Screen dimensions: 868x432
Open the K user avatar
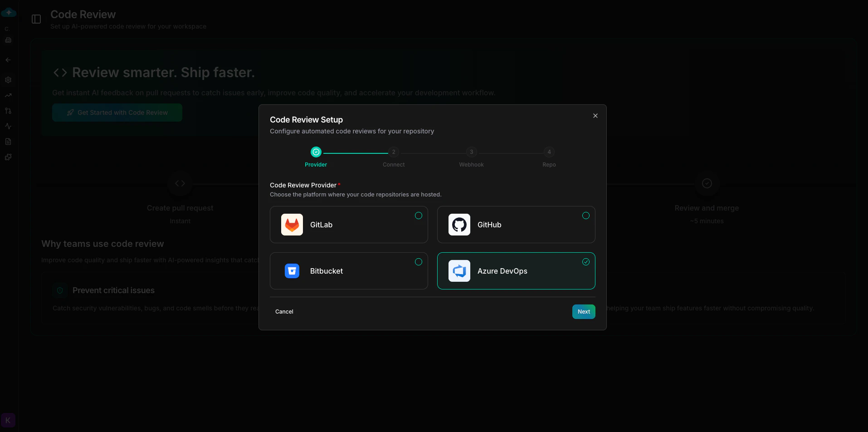8,420
